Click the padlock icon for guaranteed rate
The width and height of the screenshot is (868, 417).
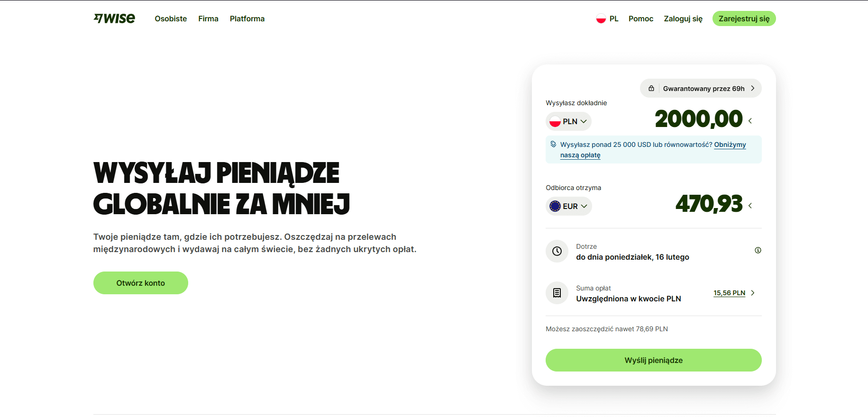[x=651, y=89]
